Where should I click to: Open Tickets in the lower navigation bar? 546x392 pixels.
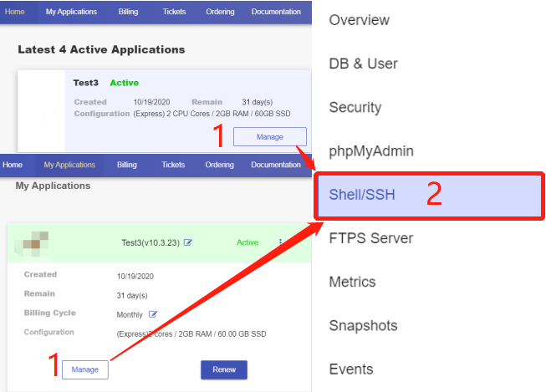173,165
